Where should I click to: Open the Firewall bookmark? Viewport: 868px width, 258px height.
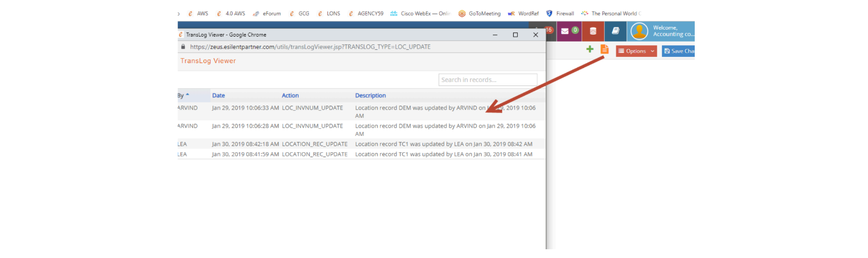(560, 14)
